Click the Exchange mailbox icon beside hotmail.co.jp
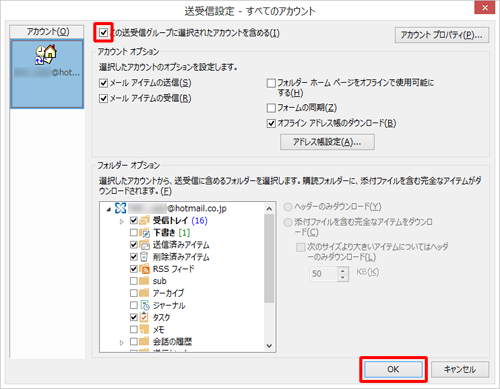 [120, 208]
